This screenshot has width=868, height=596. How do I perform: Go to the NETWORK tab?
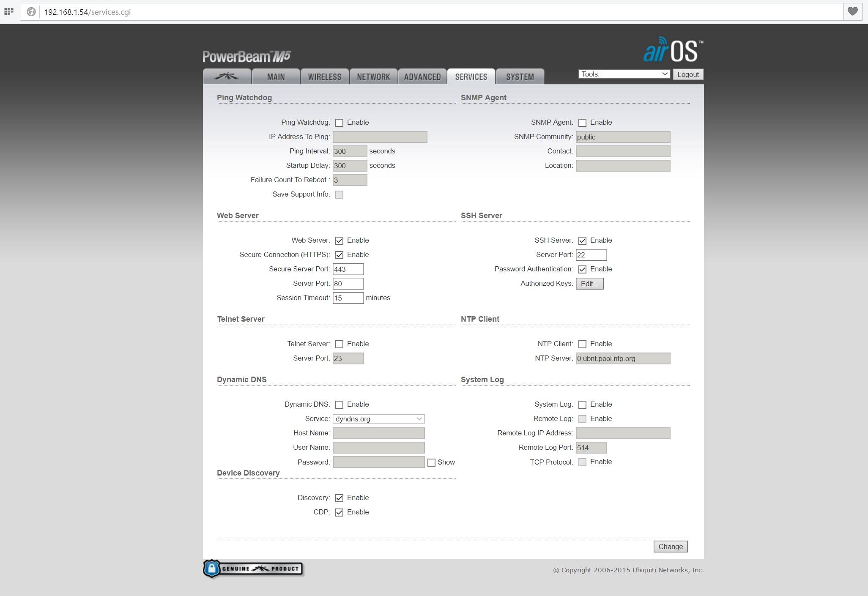tap(373, 77)
